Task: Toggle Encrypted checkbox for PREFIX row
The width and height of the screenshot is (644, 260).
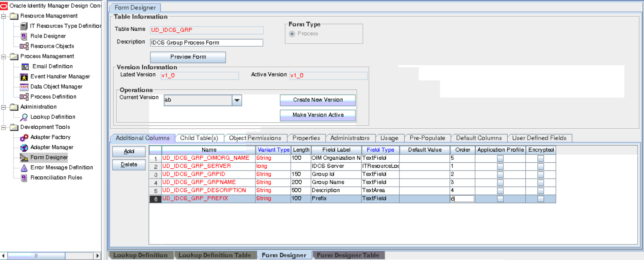Action: [541, 199]
